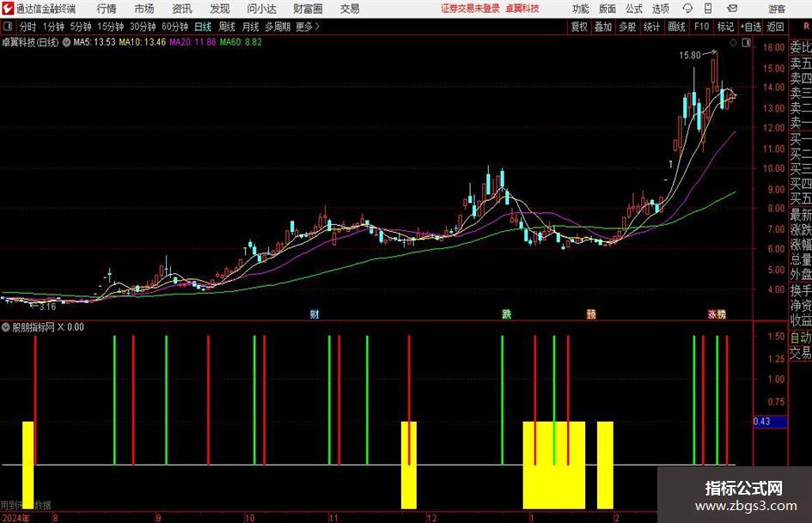Viewport: 812px width, 523px height.
Task: Click the 15.80 high price label
Action: coord(690,56)
